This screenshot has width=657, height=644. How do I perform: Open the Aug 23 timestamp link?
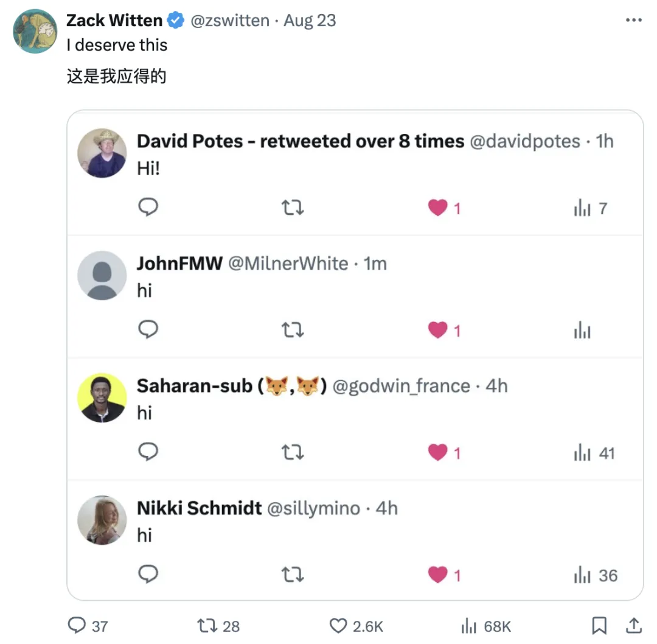[310, 21]
